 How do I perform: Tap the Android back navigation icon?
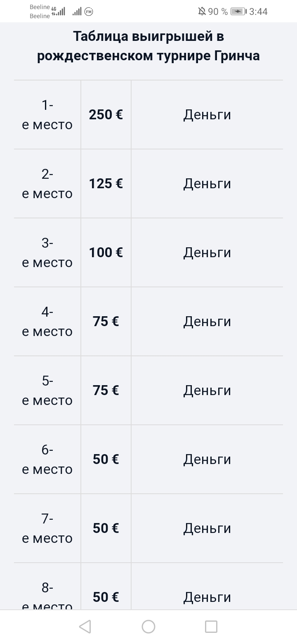(x=85, y=627)
